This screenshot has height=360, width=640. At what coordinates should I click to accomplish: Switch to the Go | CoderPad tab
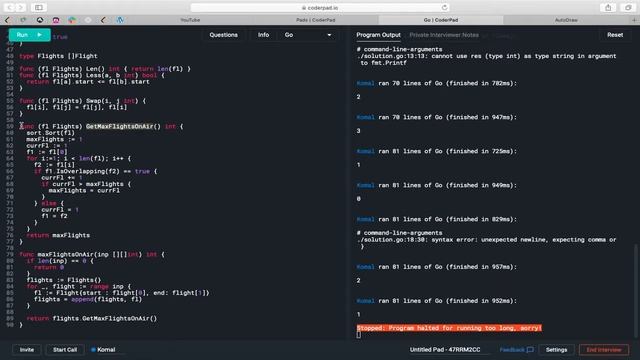coord(441,20)
